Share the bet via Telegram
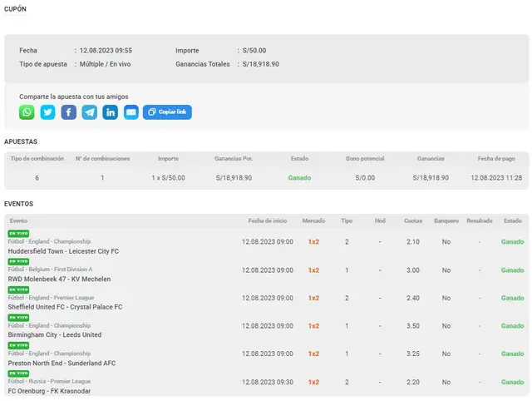 tap(90, 112)
